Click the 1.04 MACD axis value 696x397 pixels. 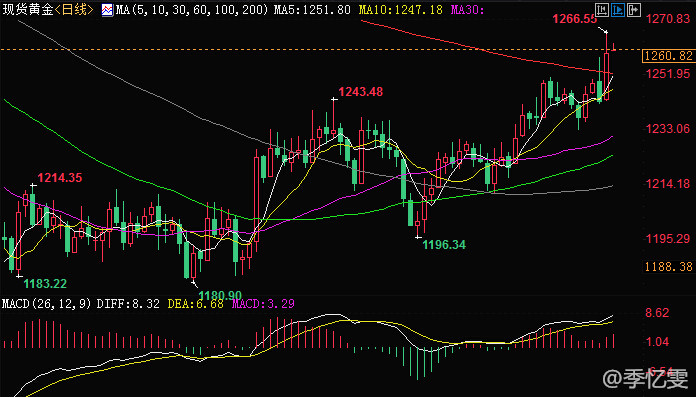click(657, 342)
